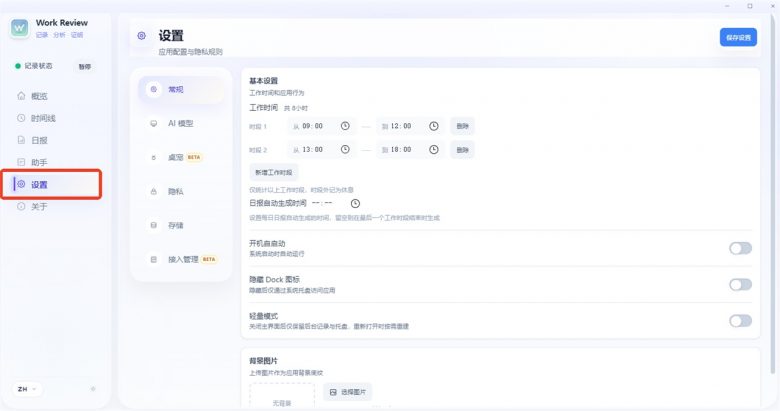
Task: Open clock picker for 12:00 end time
Action: click(434, 126)
